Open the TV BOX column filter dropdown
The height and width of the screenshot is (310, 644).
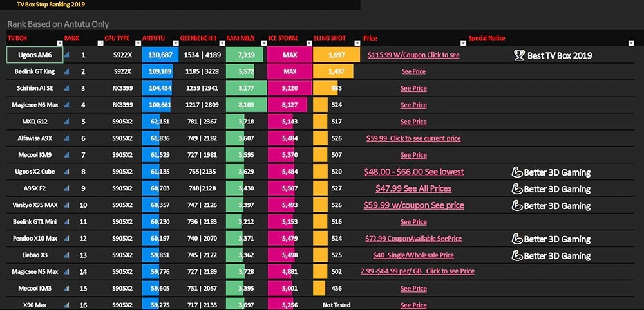click(x=60, y=43)
